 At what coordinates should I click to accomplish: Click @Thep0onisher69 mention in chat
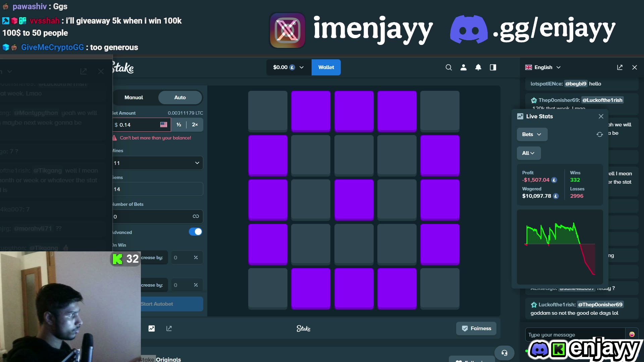click(x=600, y=305)
